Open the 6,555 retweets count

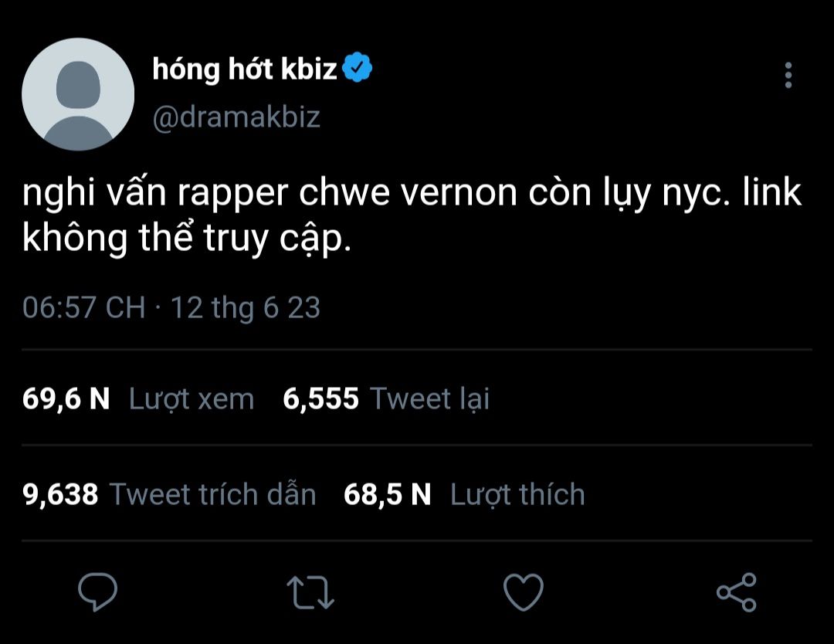pos(320,398)
